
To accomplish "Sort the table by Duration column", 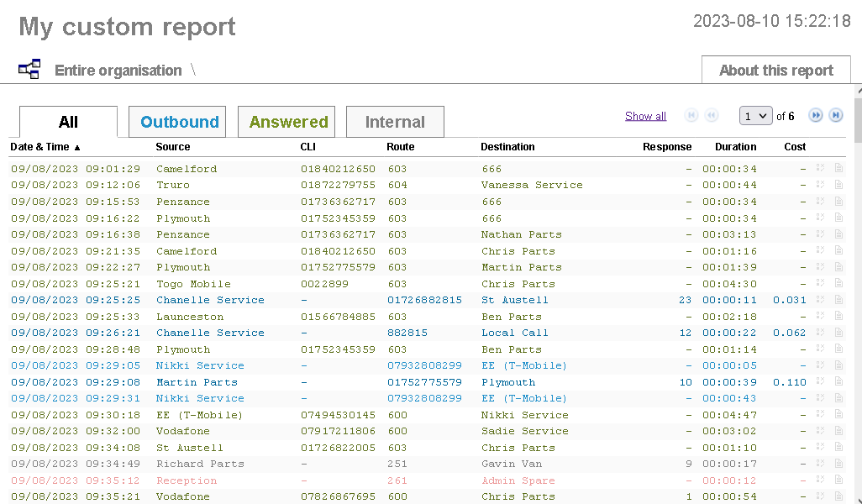I will click(x=735, y=147).
